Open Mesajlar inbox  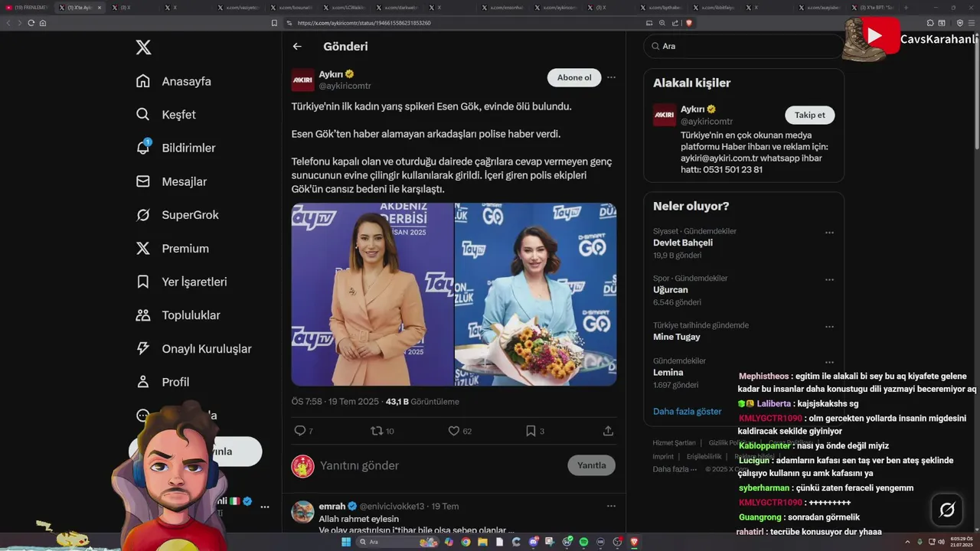[x=171, y=181]
